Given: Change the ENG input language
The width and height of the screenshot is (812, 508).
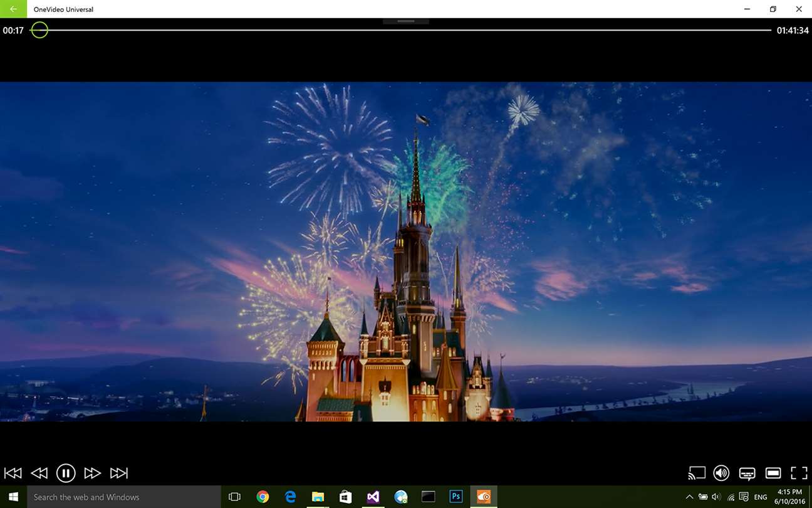Looking at the screenshot, I should 761,497.
